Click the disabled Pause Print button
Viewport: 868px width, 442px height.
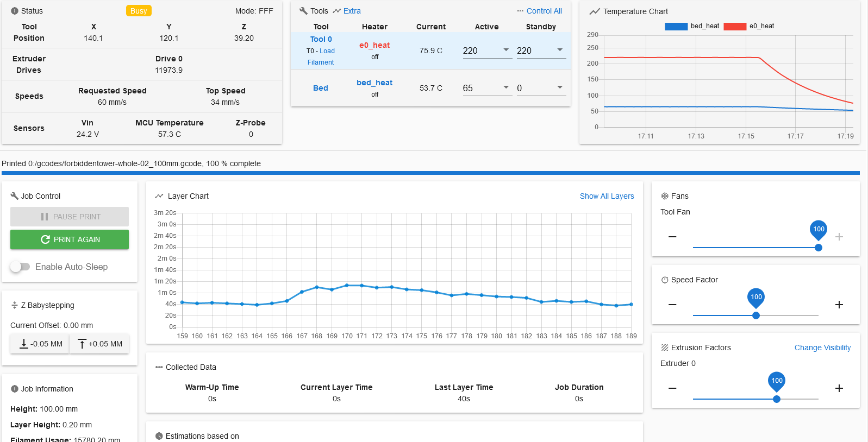tap(70, 217)
